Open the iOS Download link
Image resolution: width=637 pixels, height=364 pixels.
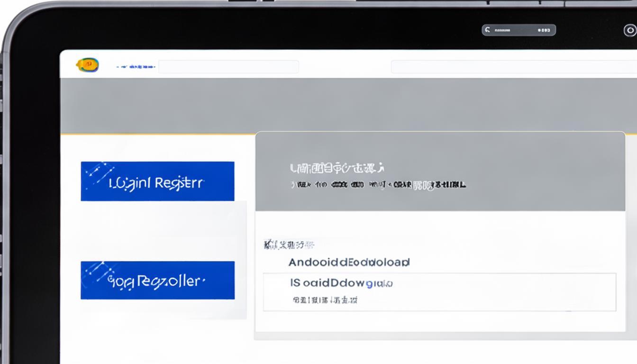coord(341,283)
